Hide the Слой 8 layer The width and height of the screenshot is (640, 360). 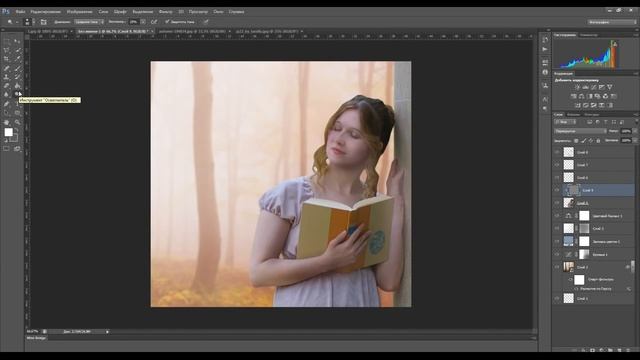click(x=557, y=152)
